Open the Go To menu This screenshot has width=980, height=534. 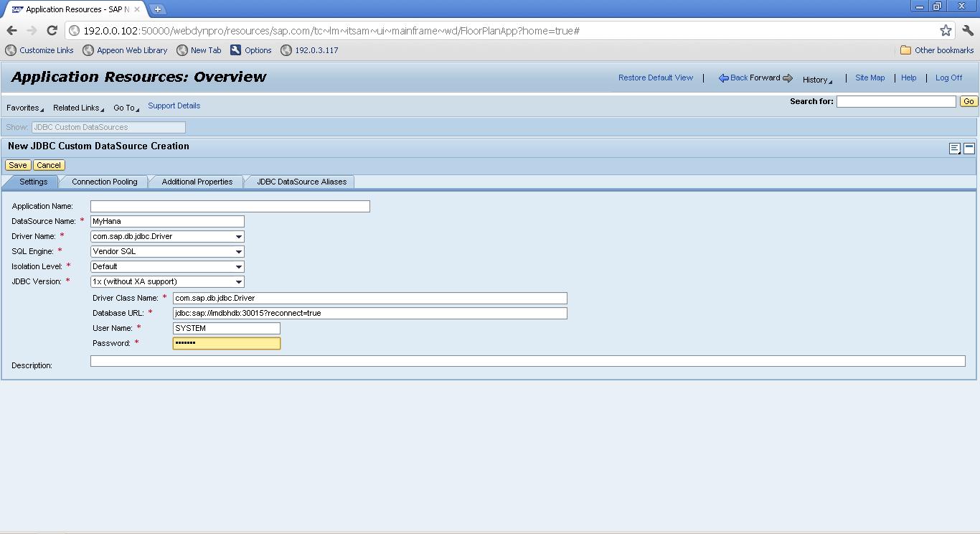(126, 108)
